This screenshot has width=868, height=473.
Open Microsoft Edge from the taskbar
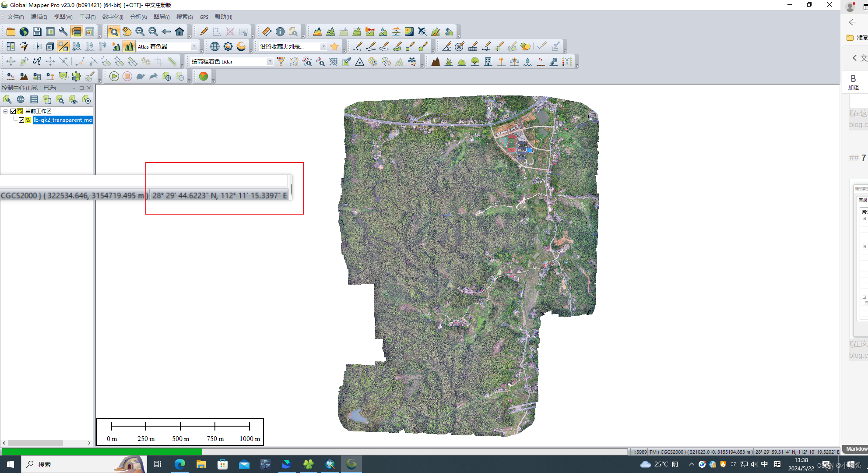(179, 464)
